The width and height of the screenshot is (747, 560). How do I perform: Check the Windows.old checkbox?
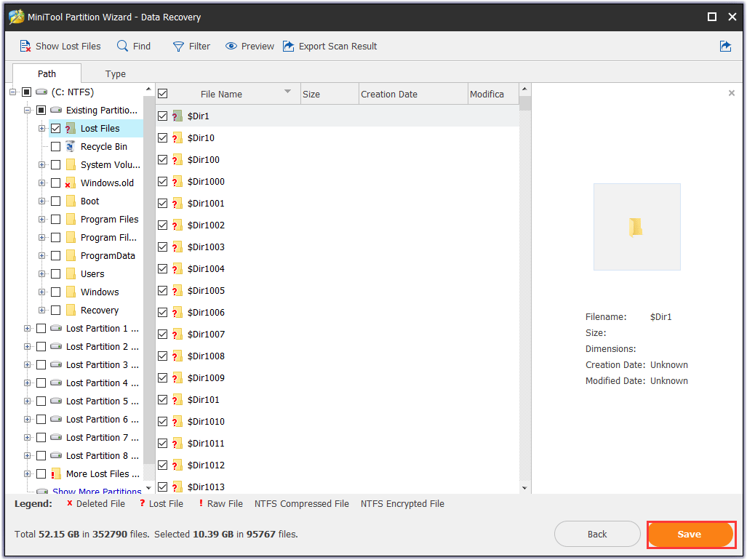56,183
